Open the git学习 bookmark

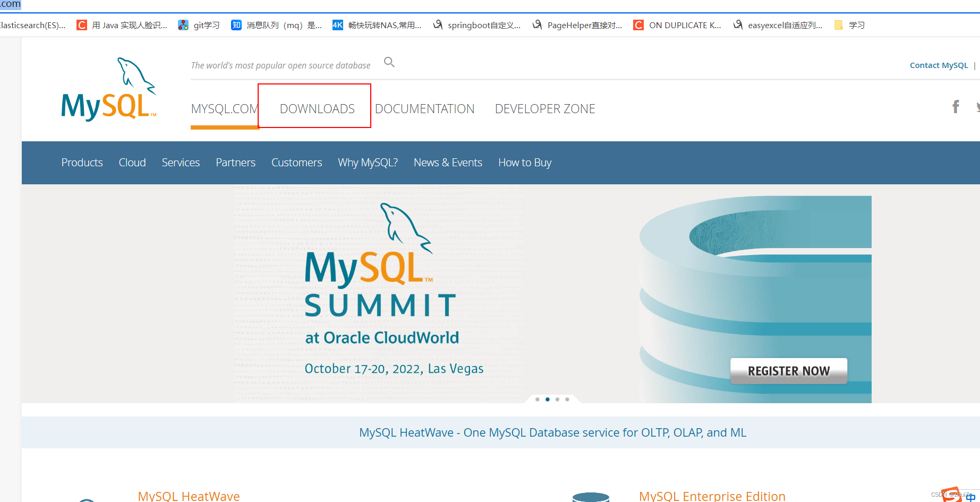point(199,25)
